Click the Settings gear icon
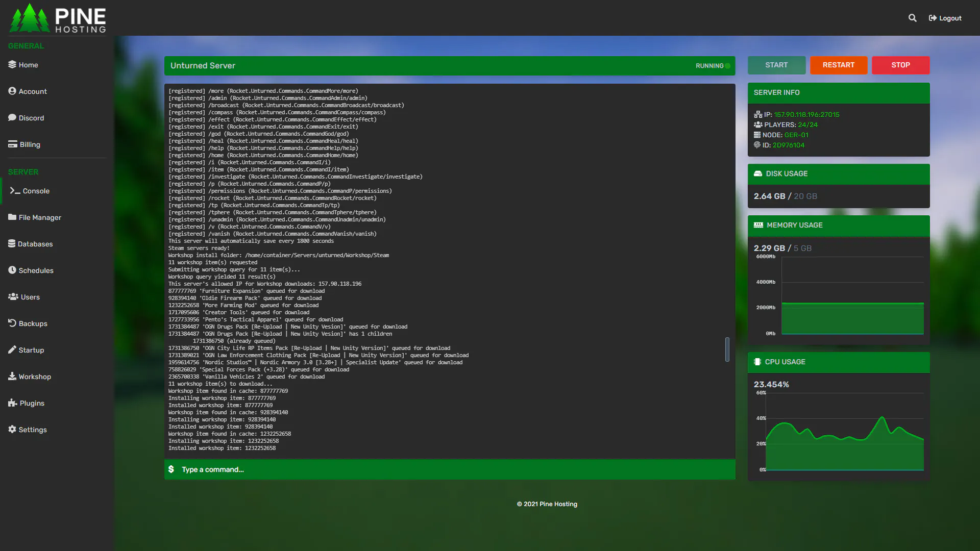 click(12, 429)
